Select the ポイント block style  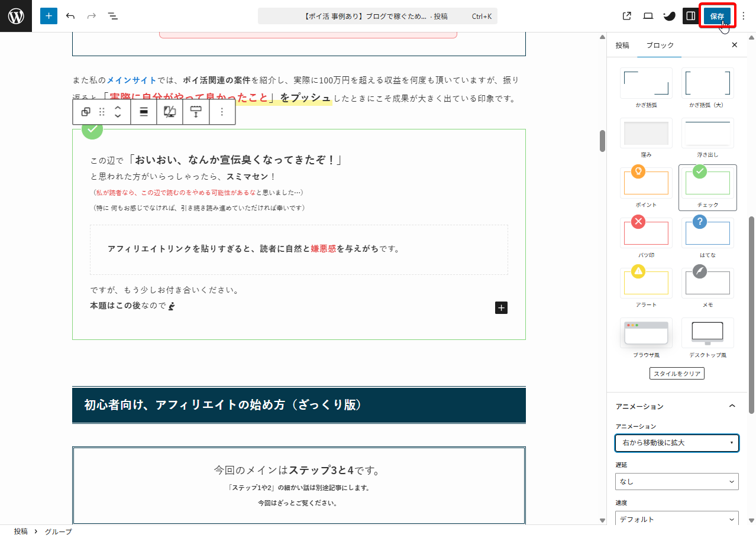(x=646, y=187)
